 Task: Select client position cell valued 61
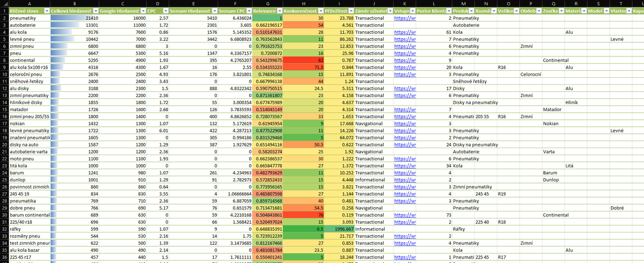(435, 32)
